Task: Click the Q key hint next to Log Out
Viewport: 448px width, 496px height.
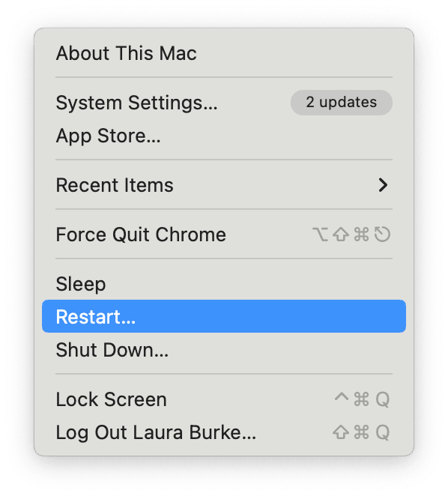Action: [x=383, y=432]
